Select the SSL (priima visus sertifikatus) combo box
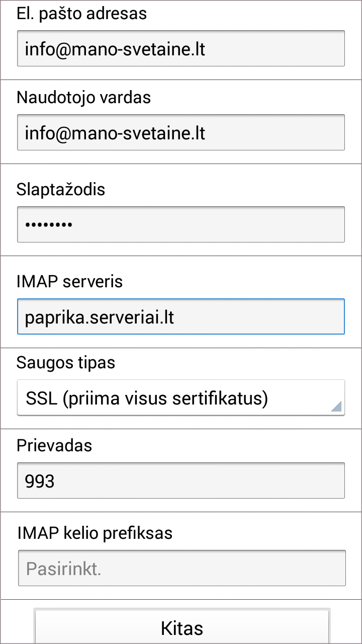362x644 pixels. (x=181, y=398)
